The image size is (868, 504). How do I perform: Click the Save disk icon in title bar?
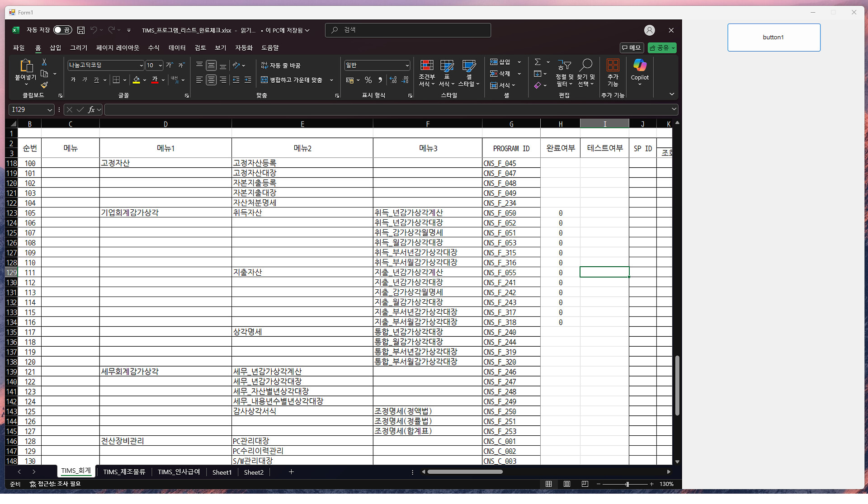tap(81, 30)
